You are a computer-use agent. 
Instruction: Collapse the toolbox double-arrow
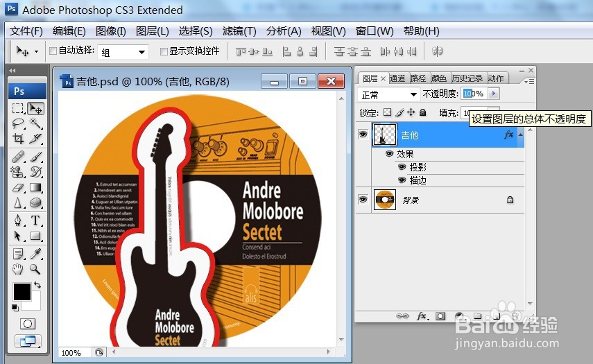point(12,70)
